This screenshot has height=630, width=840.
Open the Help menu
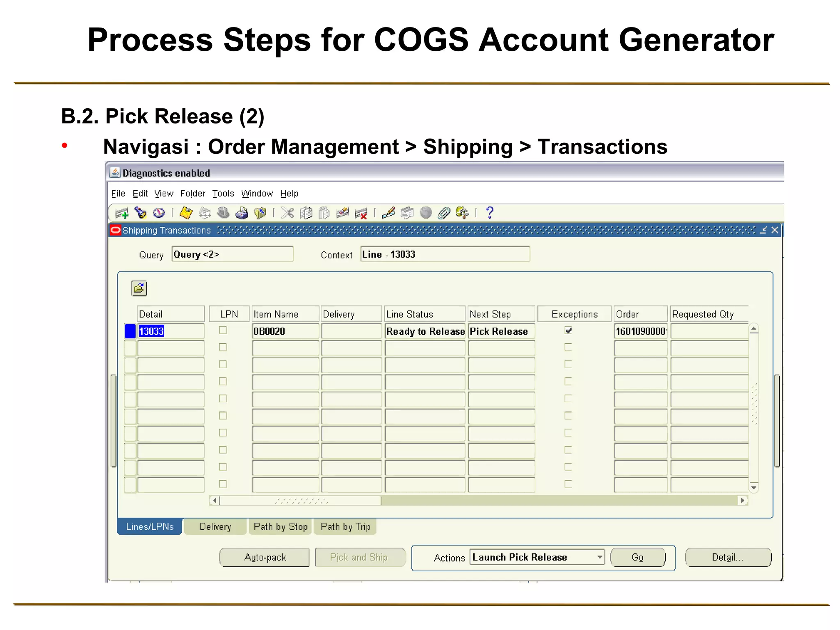(x=289, y=194)
